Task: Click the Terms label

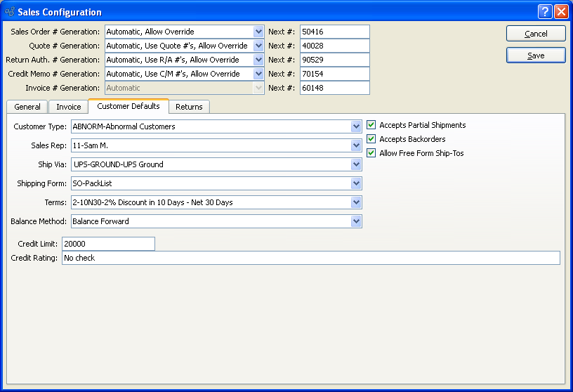Action: 55,202
